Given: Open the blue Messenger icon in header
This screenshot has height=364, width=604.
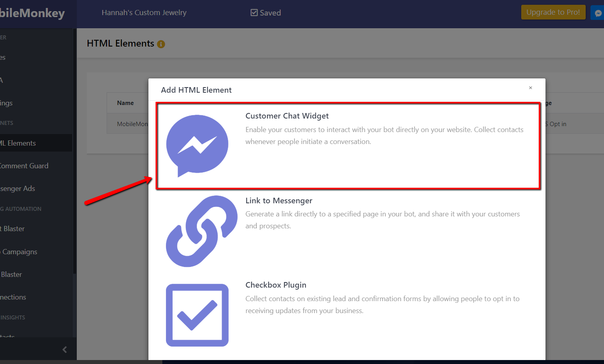Looking at the screenshot, I should coord(598,13).
